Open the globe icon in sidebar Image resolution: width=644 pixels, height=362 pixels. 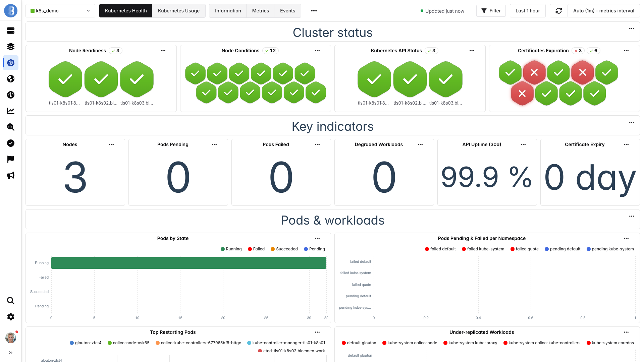click(x=11, y=79)
